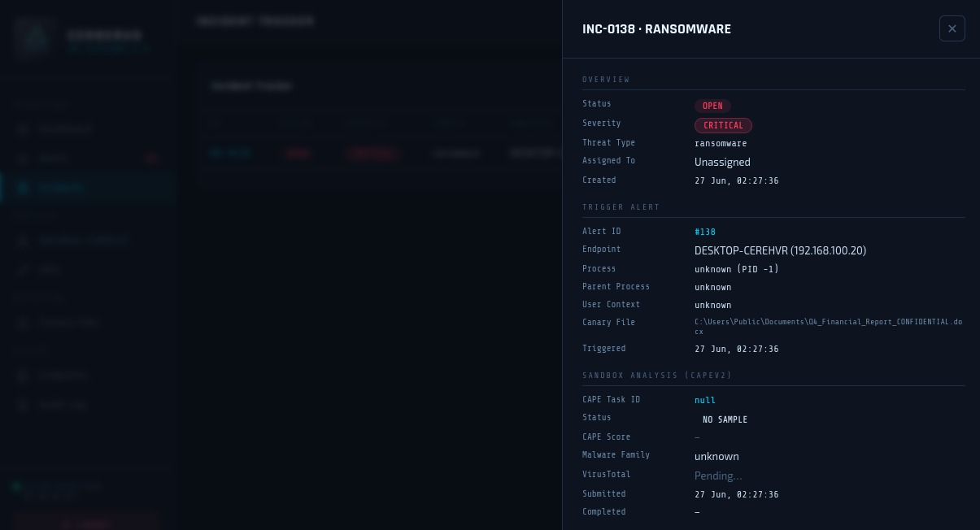
Task: Click the Trigger Alert section header
Action: [621, 207]
